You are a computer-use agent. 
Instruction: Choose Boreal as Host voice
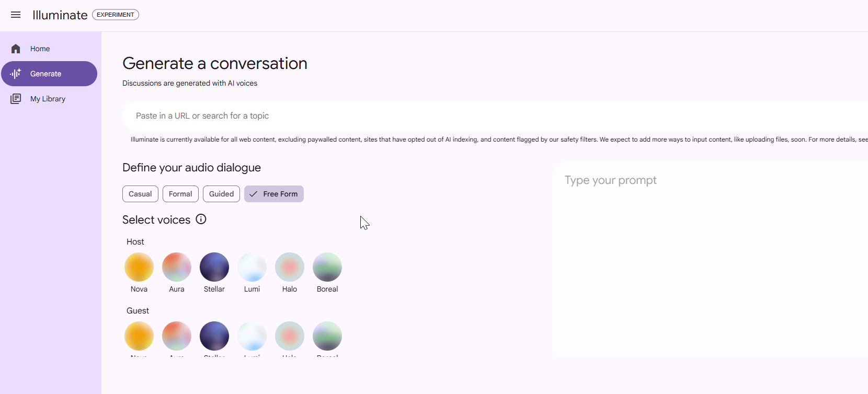[327, 267]
